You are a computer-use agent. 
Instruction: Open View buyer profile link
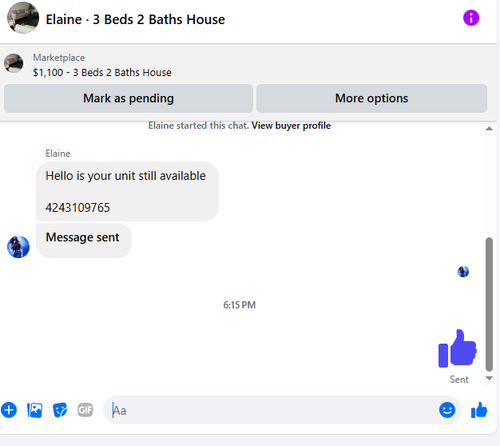click(291, 126)
